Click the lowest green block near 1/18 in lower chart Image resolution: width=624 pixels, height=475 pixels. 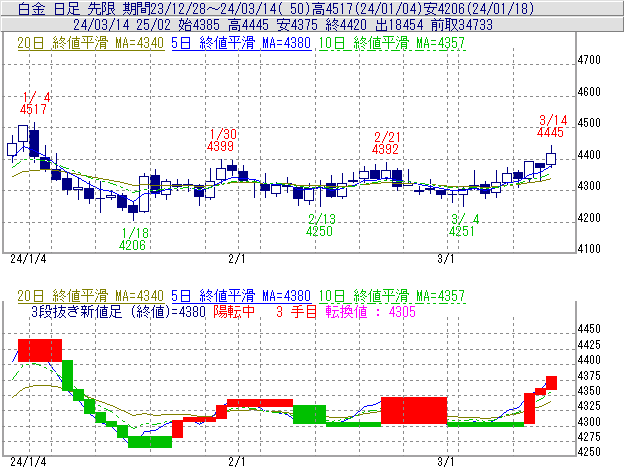point(150,442)
